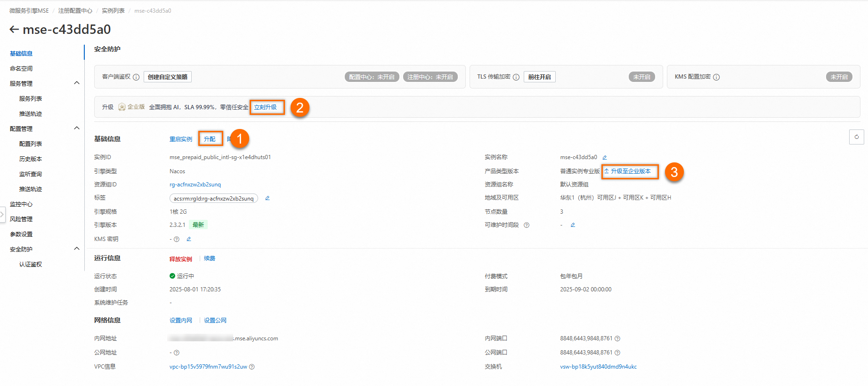Click the 创建自定义策略 button
This screenshot has width=868, height=386.
click(x=168, y=77)
